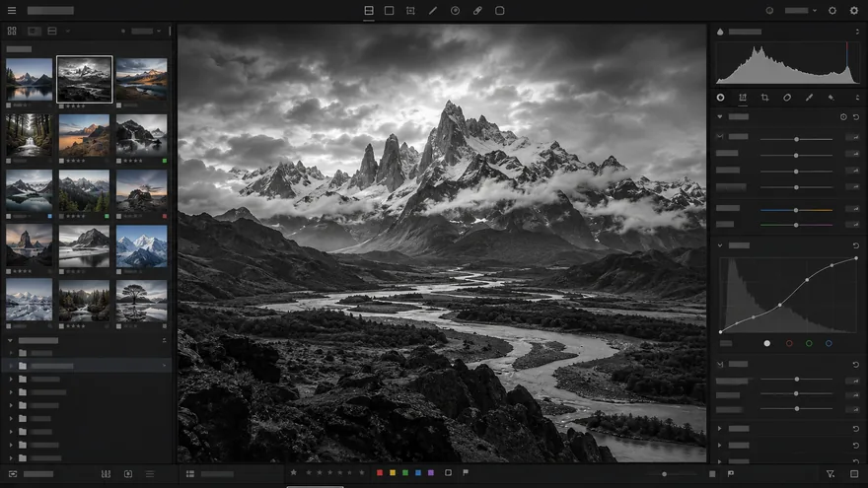Select the white luminance curve channel
868x488 pixels.
pyautogui.click(x=766, y=344)
